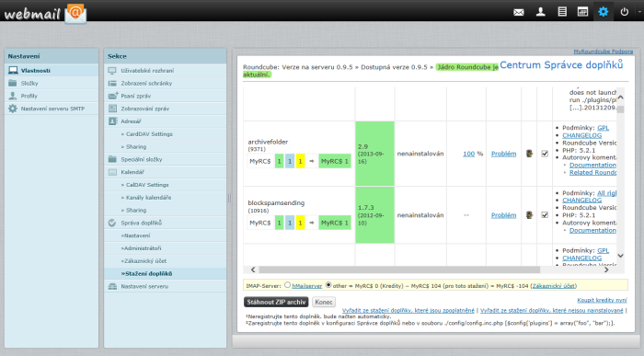644x356 pixels.
Task: Toggle the archivefolder plugin checkbox
Action: 545,154
